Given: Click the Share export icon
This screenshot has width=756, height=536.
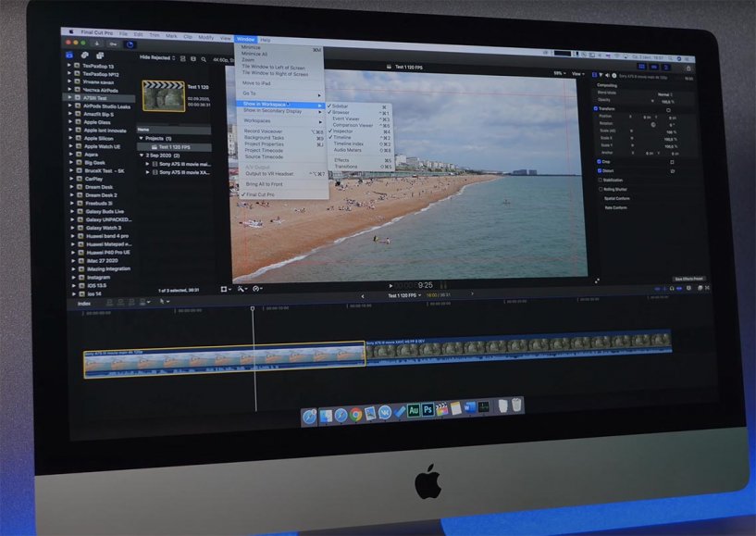Looking at the screenshot, I should (688, 68).
